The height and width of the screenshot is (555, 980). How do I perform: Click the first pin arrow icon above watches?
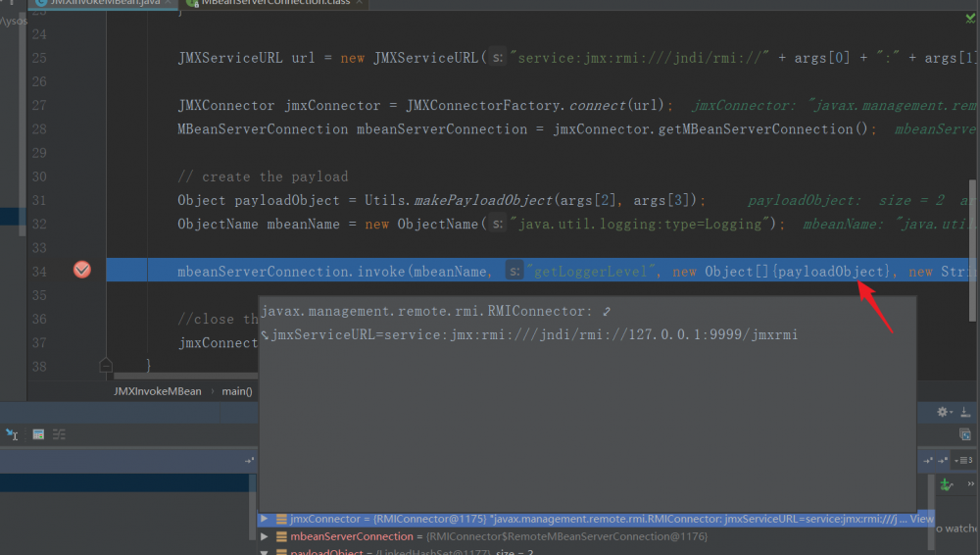(x=928, y=461)
